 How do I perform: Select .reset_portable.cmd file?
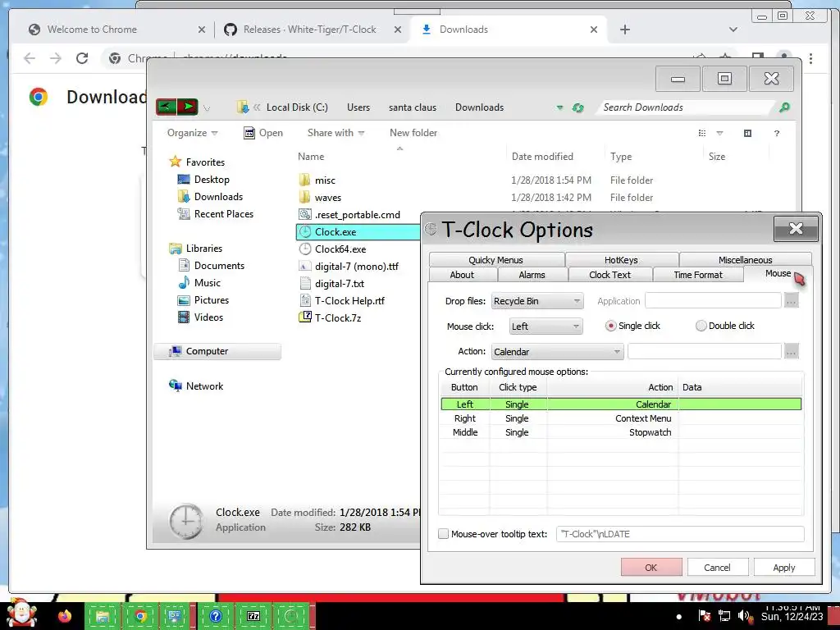tap(358, 215)
